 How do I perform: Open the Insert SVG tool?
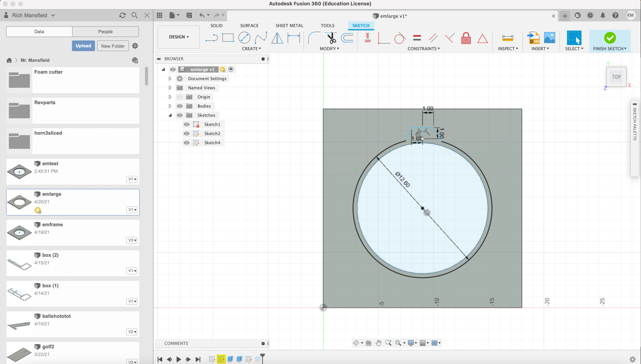pos(533,37)
